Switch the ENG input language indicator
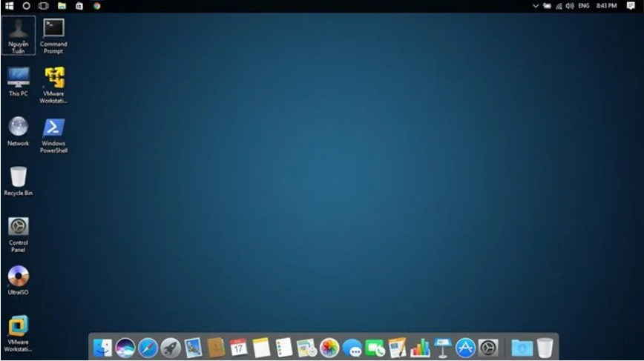 click(584, 6)
